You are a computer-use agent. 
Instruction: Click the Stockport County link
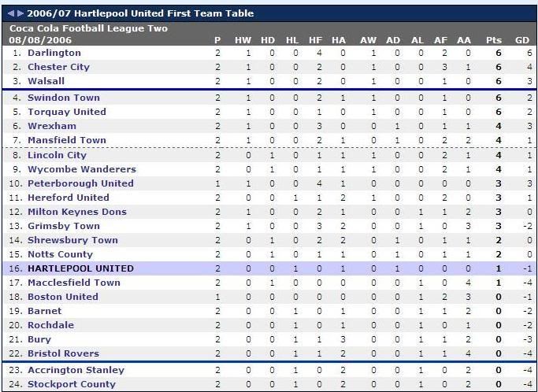[72, 384]
